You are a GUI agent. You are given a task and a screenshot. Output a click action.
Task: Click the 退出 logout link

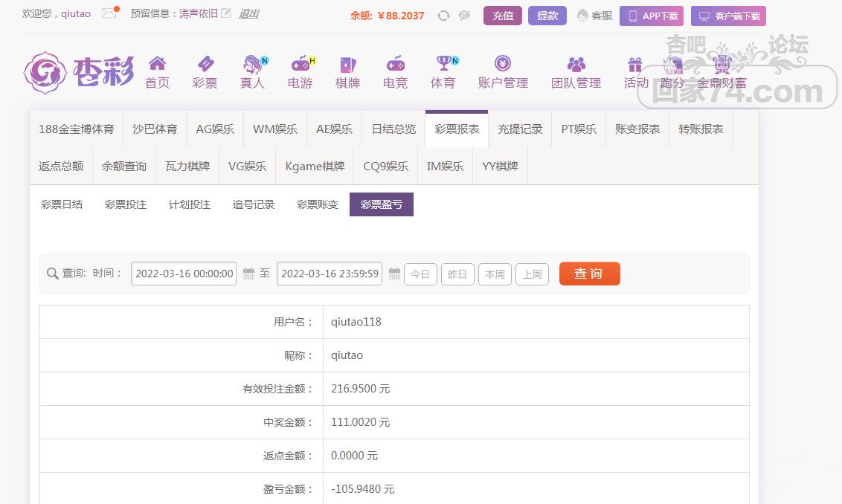click(x=248, y=13)
